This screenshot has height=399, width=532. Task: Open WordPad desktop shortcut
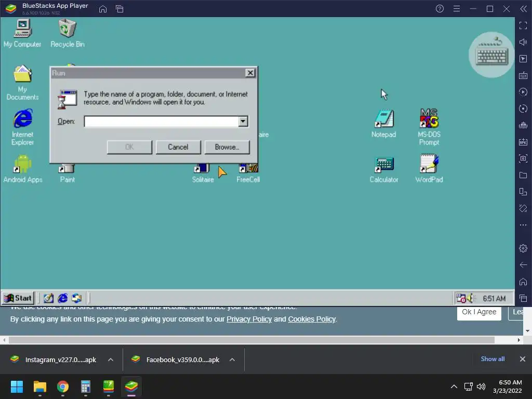429,169
